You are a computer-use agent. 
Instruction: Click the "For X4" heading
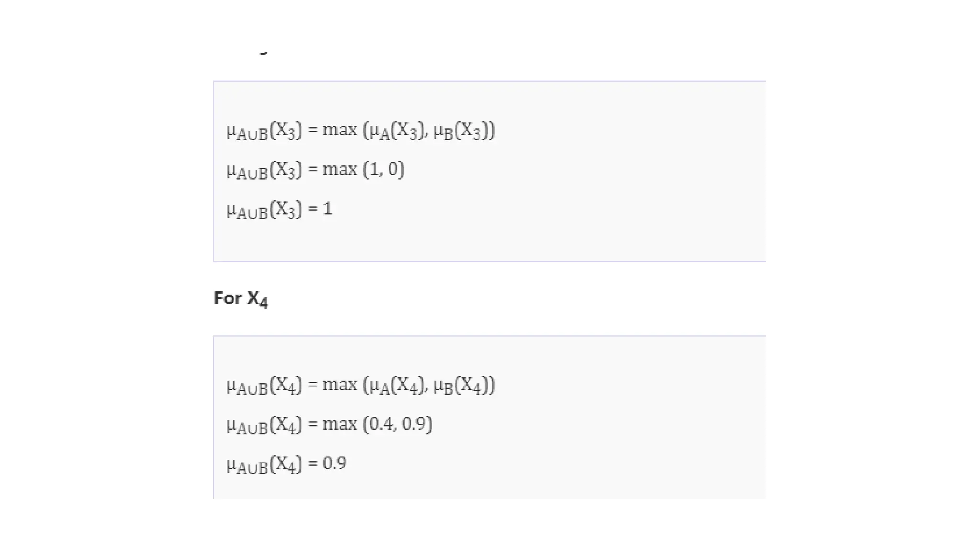241,299
